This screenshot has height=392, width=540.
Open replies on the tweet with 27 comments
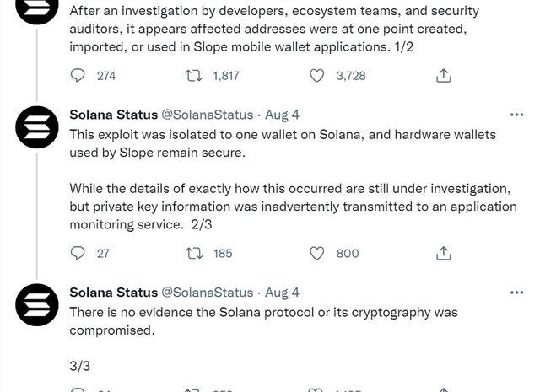(78, 253)
